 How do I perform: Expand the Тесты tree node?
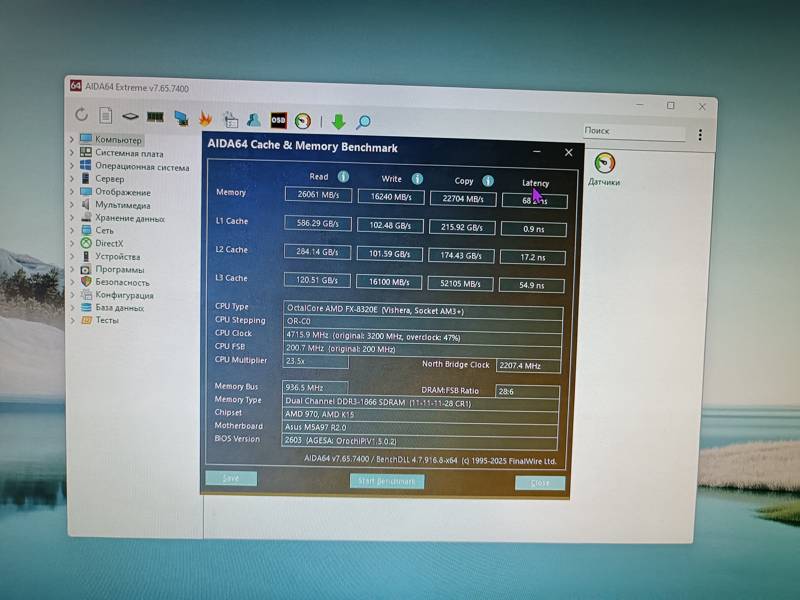point(72,320)
